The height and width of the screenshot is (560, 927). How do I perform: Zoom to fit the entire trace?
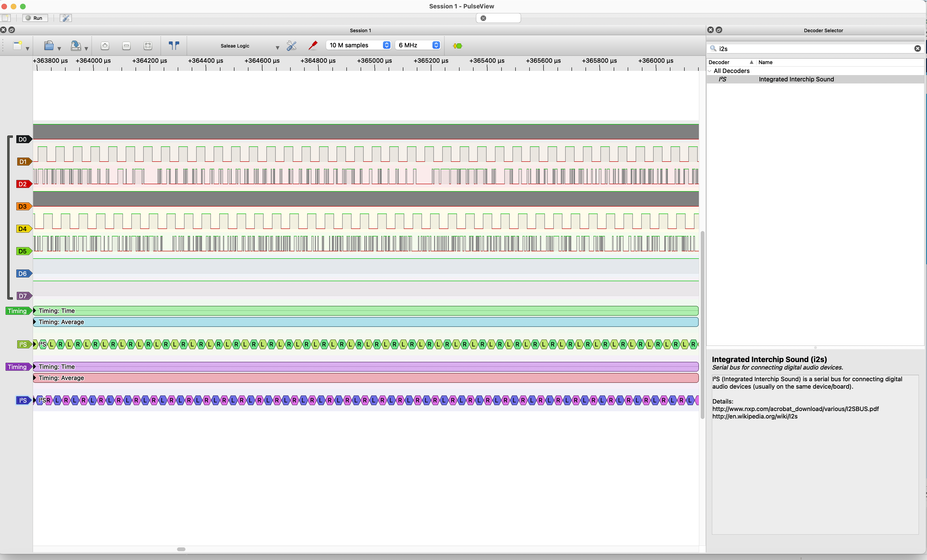point(147,45)
